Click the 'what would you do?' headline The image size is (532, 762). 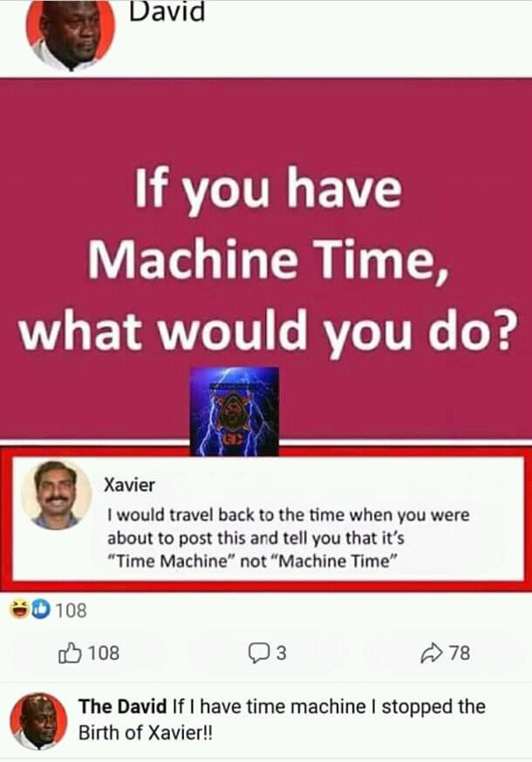tap(266, 331)
